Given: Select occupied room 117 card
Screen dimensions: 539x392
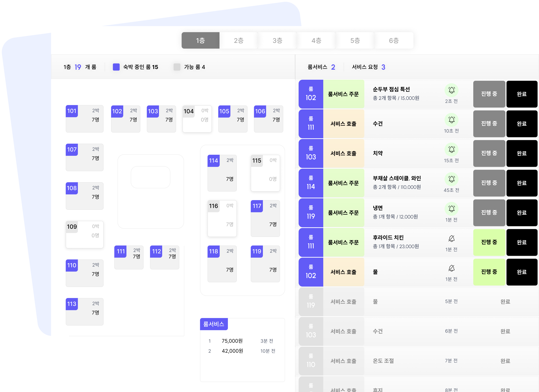Looking at the screenshot, I should 265,218.
